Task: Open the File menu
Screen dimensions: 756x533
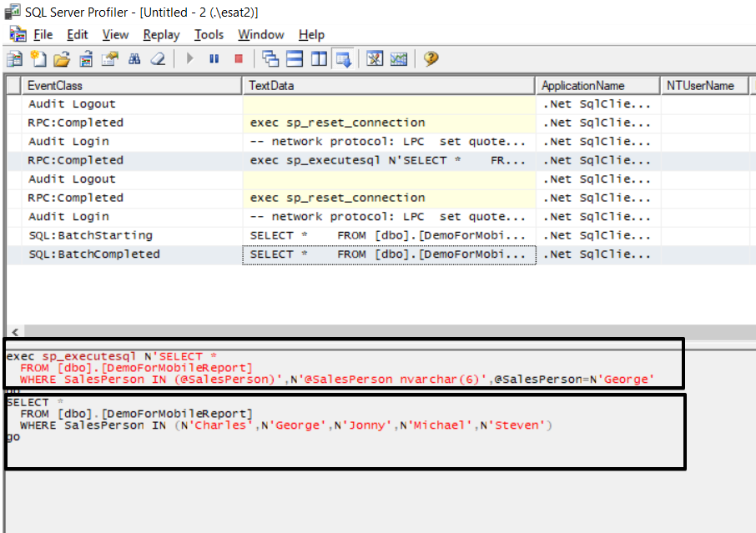Action: (43, 35)
